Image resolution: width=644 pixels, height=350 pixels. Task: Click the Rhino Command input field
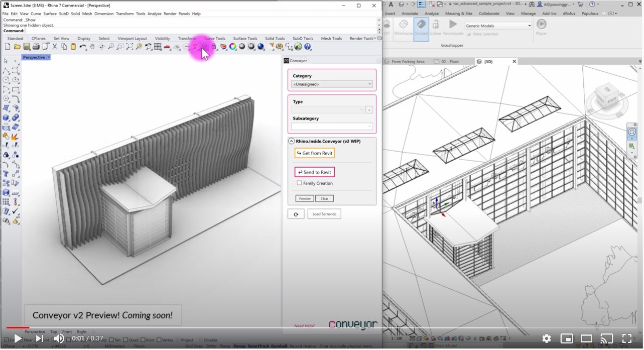coord(201,31)
